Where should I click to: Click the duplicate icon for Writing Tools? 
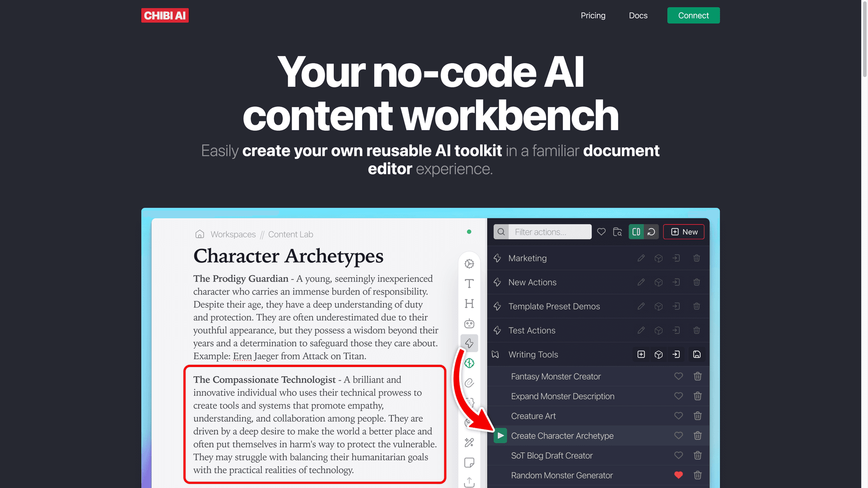pos(659,355)
